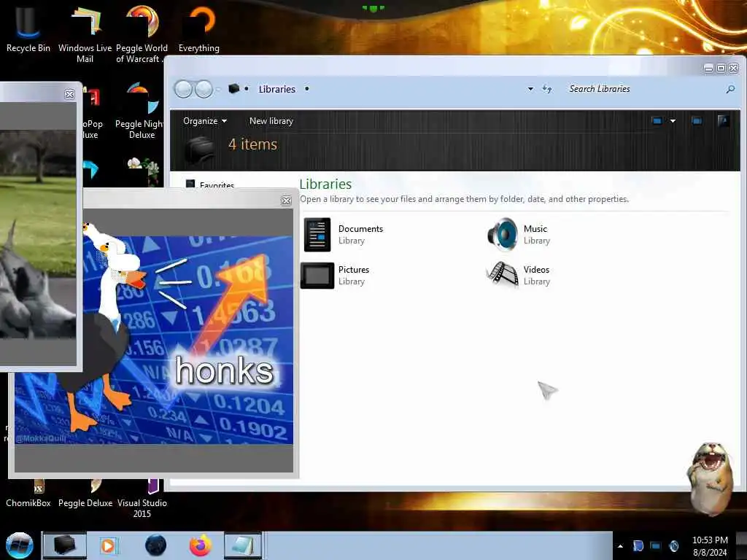Select the Peggle Deluxe desktop icon
Image resolution: width=747 pixels, height=560 pixels.
click(85, 495)
